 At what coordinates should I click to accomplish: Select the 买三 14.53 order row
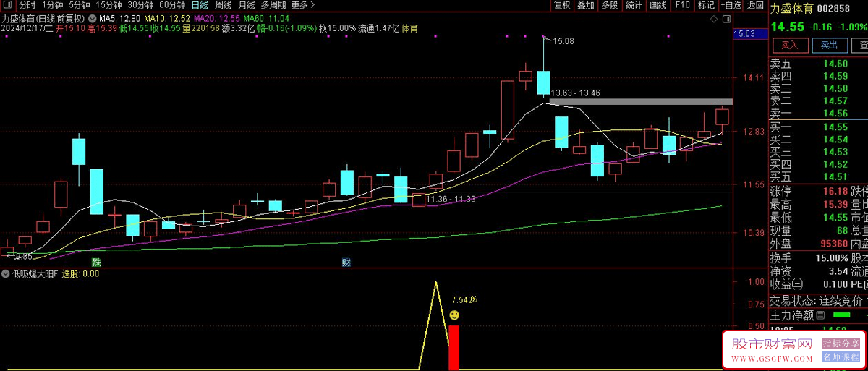point(818,152)
